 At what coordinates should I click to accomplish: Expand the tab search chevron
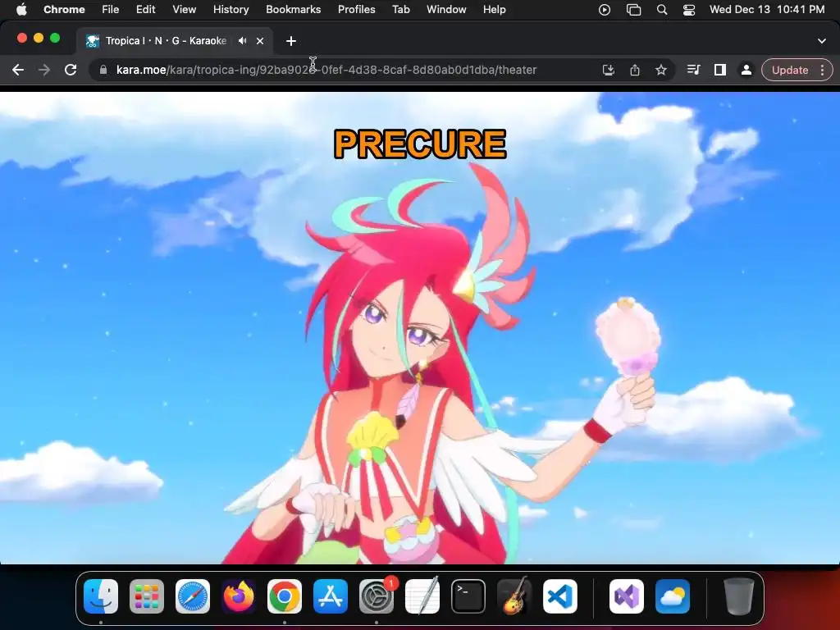[821, 41]
